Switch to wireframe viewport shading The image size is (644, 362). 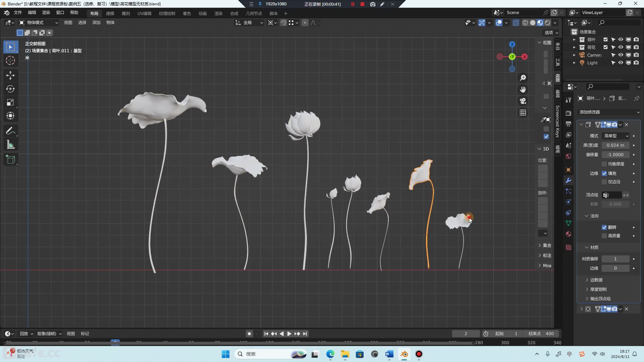(x=525, y=23)
